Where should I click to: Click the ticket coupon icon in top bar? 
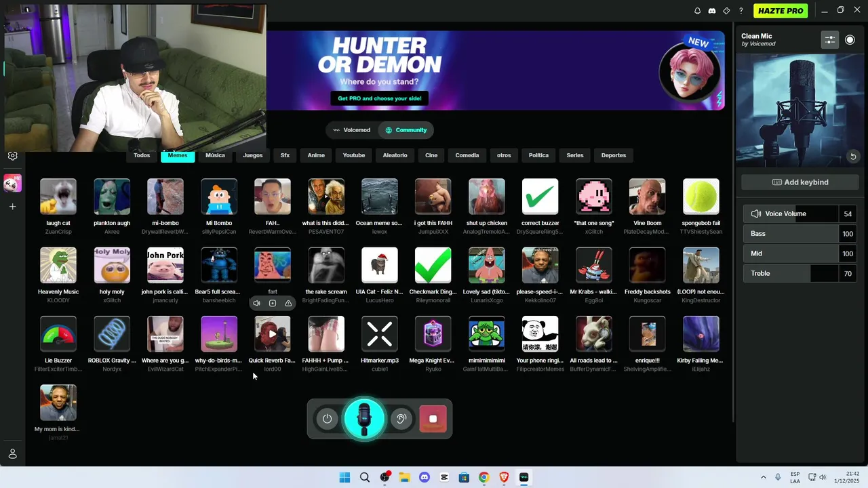726,11
